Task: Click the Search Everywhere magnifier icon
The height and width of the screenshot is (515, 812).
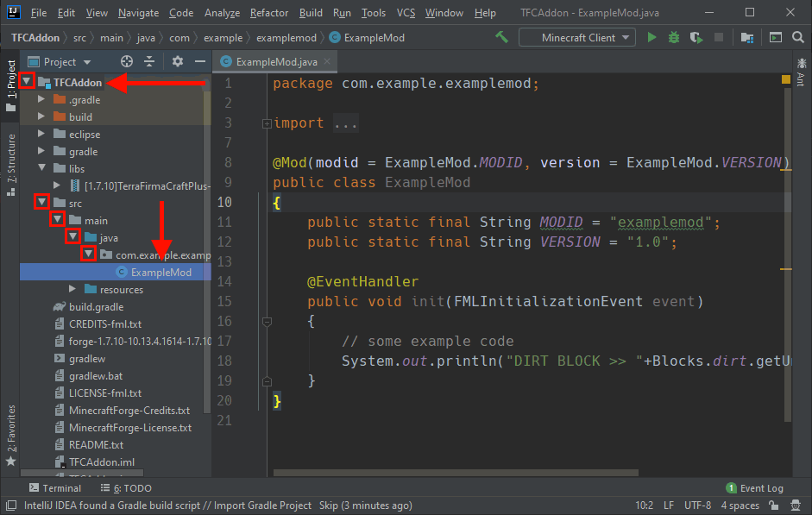Action: (x=798, y=37)
